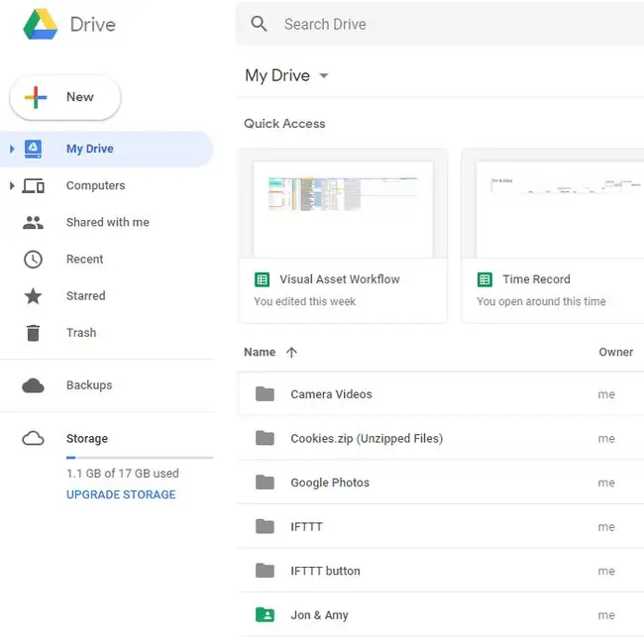Viewport: 644px width, 644px height.
Task: Click the Sheets icon beside Time Record
Action: [484, 279]
